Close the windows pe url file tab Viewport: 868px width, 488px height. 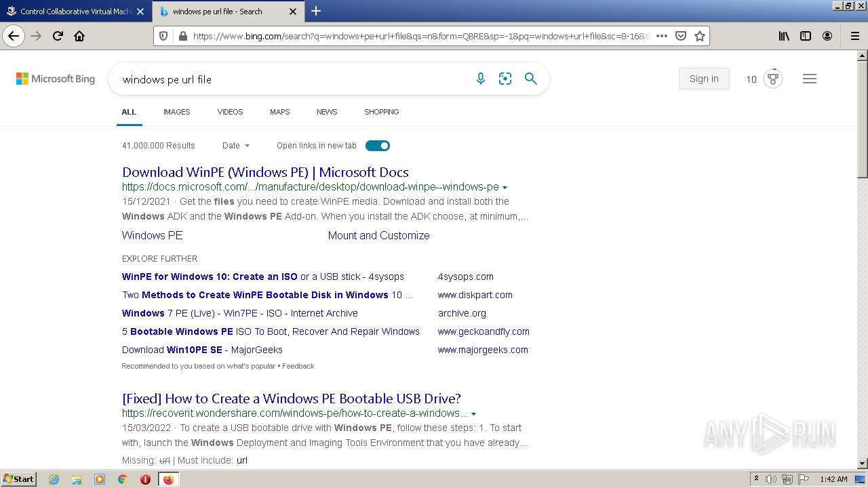293,12
